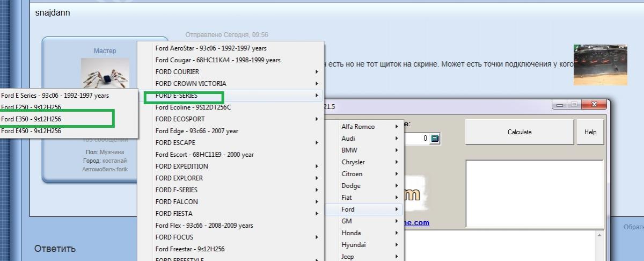Open the FORD FIESTA submenu
The height and width of the screenshot is (261, 644).
click(x=231, y=214)
